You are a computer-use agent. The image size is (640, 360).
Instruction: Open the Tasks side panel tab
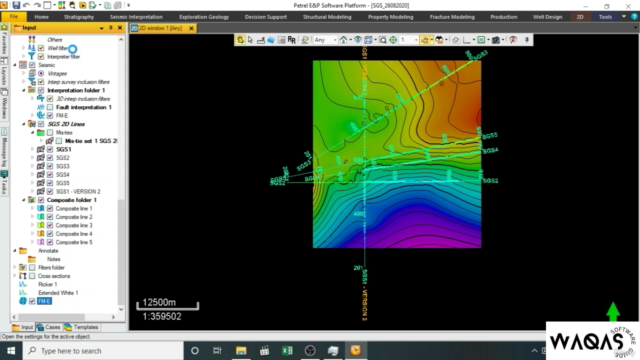tap(4, 182)
